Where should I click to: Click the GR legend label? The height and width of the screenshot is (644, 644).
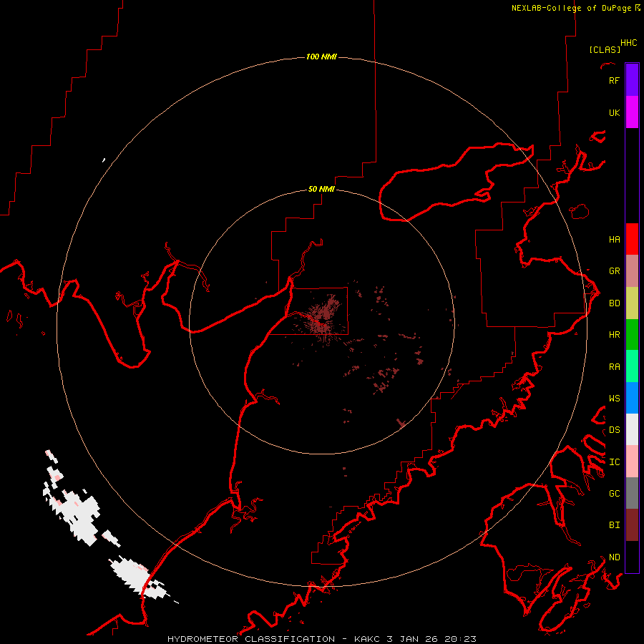coord(614,271)
